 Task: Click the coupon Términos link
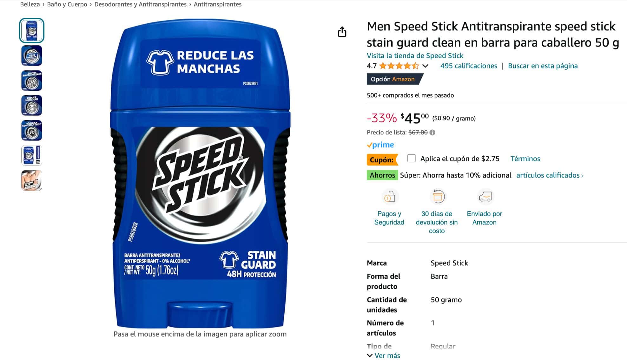[x=525, y=159]
